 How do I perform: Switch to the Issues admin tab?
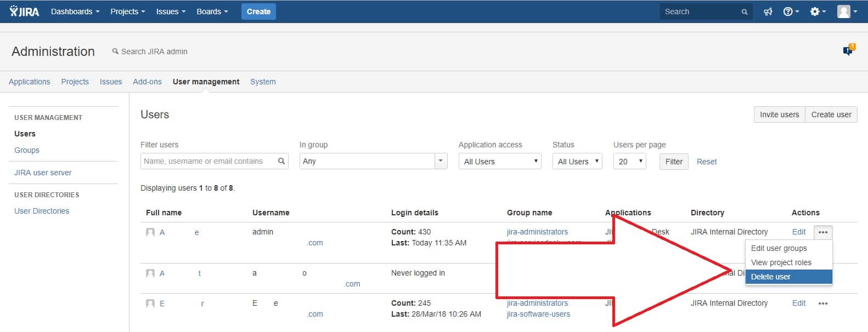(111, 82)
